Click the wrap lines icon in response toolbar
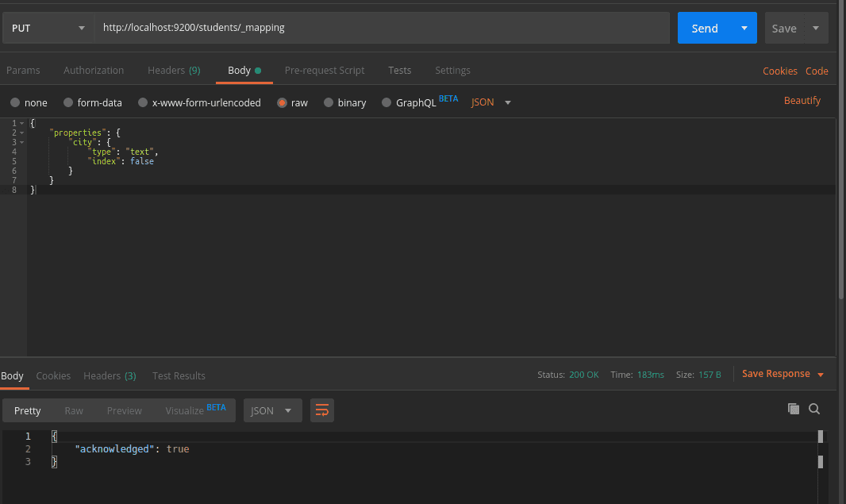The image size is (846, 504). point(321,410)
